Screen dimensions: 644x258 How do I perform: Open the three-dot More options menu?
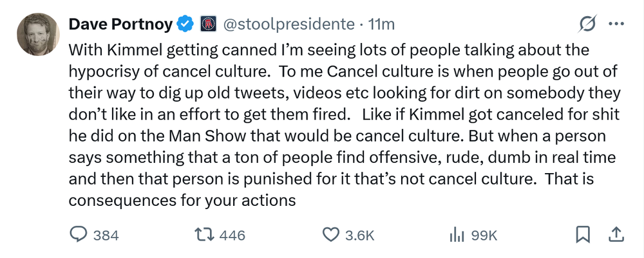tap(616, 24)
